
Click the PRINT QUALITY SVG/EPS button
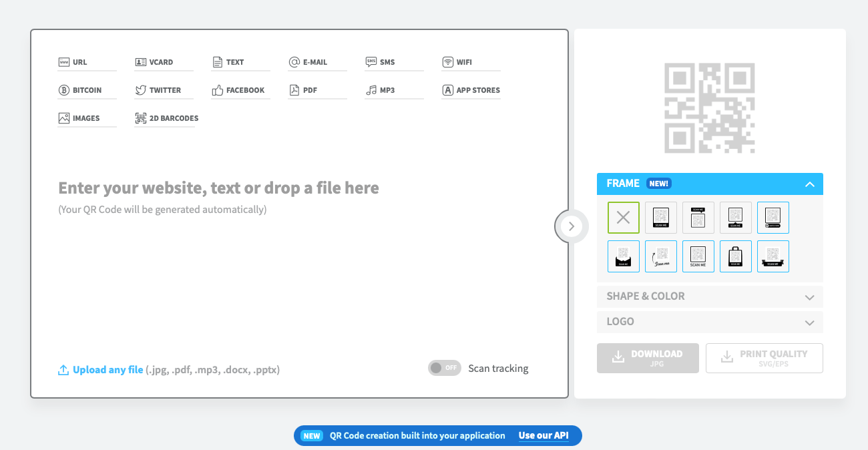point(765,358)
